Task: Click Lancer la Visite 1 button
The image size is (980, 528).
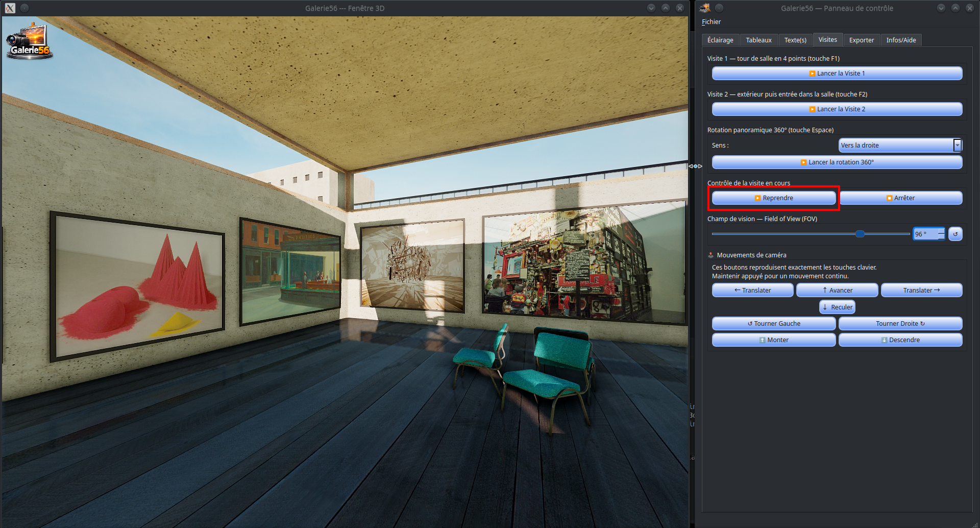Action: pos(837,74)
